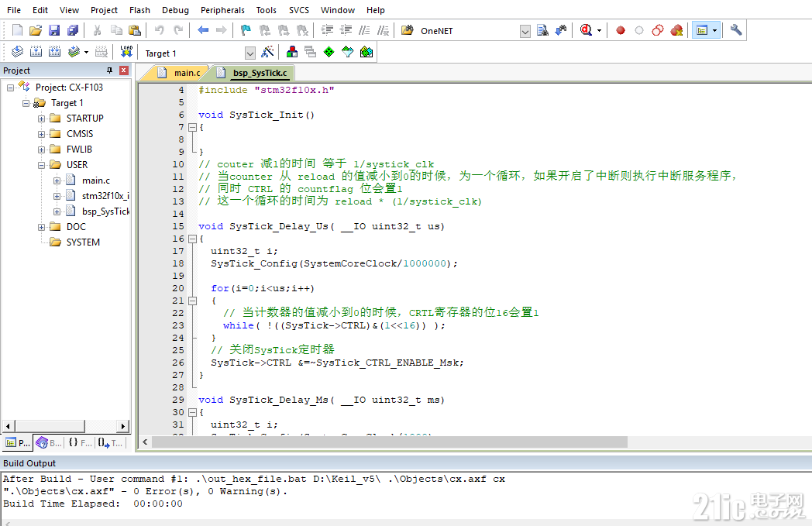Rebuild all target files icon
This screenshot has width=812, height=526.
tap(54, 52)
